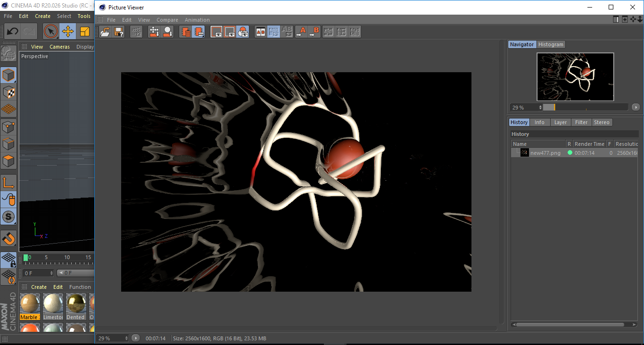Select the new477.png history entry
This screenshot has height=345, width=644.
pos(574,153)
